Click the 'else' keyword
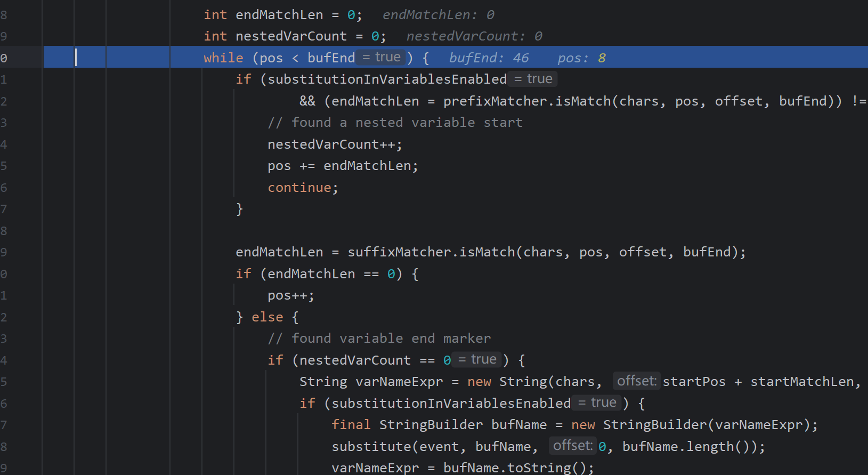This screenshot has width=868, height=475. [267, 317]
